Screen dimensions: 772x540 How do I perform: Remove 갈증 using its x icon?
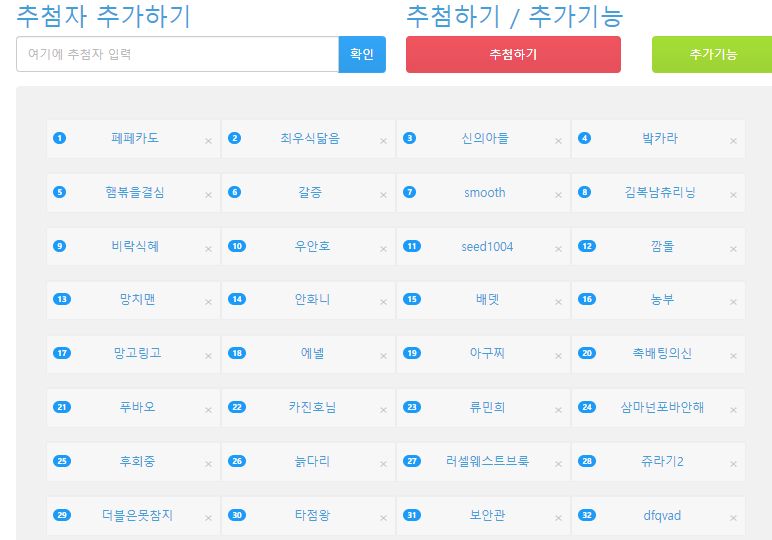coord(383,195)
